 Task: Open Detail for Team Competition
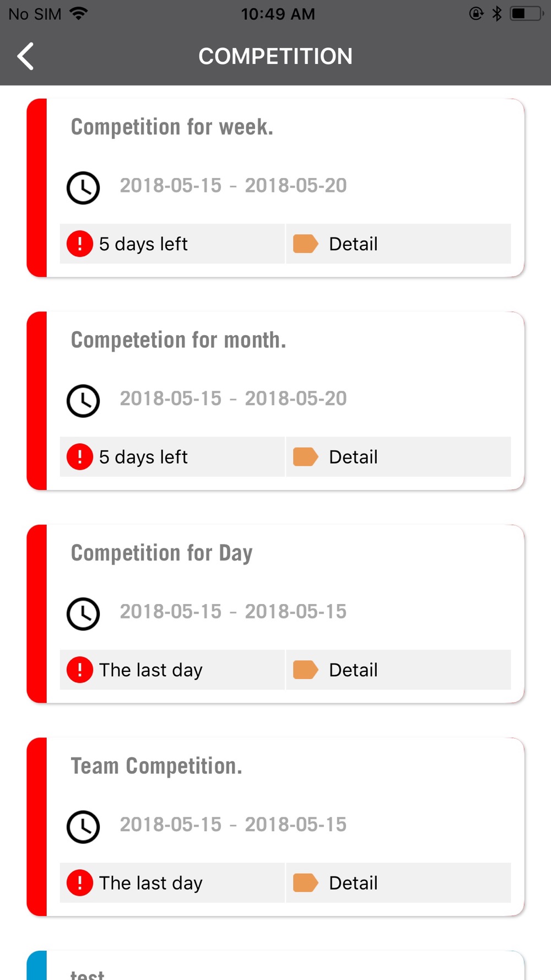(x=398, y=882)
